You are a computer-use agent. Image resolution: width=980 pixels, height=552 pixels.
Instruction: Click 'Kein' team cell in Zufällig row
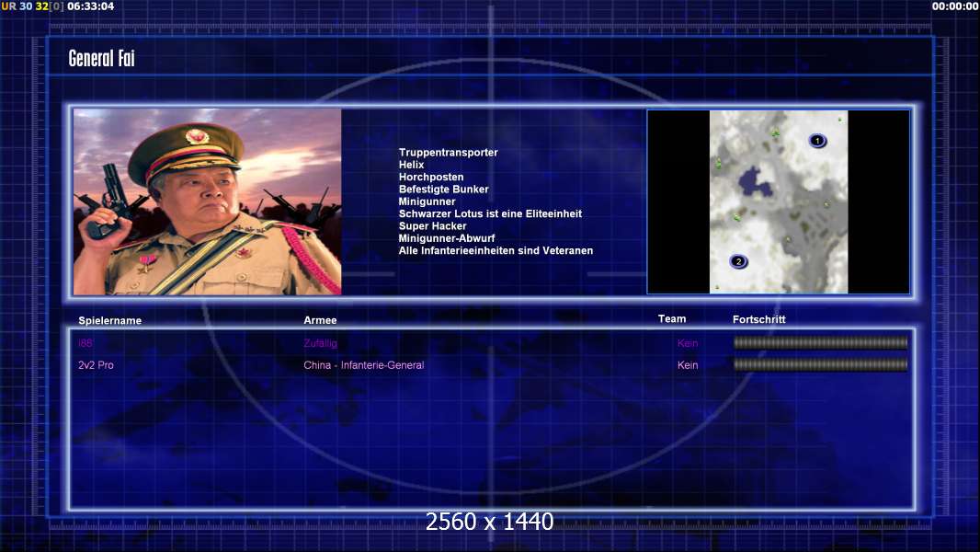(688, 343)
